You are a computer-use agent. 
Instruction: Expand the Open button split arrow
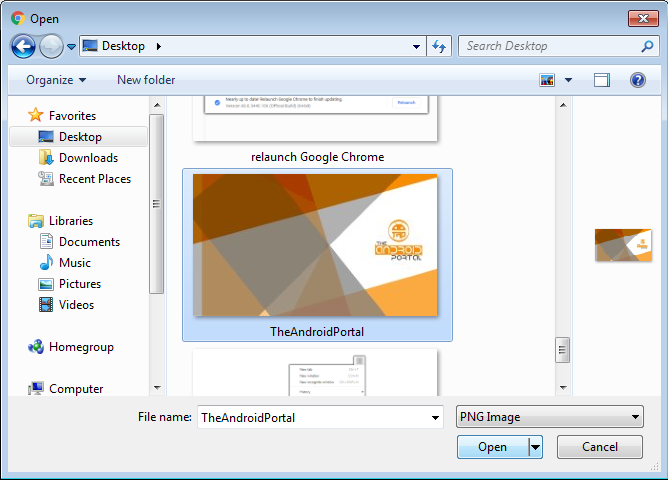(x=536, y=447)
